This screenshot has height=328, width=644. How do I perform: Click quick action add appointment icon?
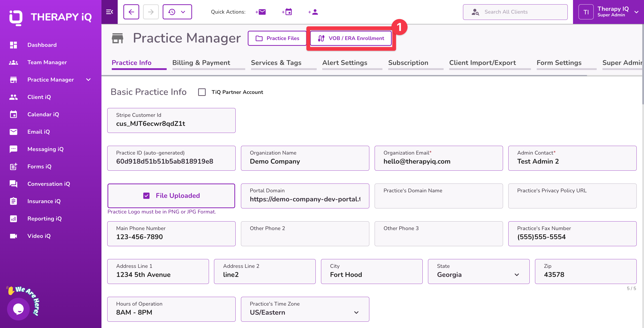click(x=287, y=12)
